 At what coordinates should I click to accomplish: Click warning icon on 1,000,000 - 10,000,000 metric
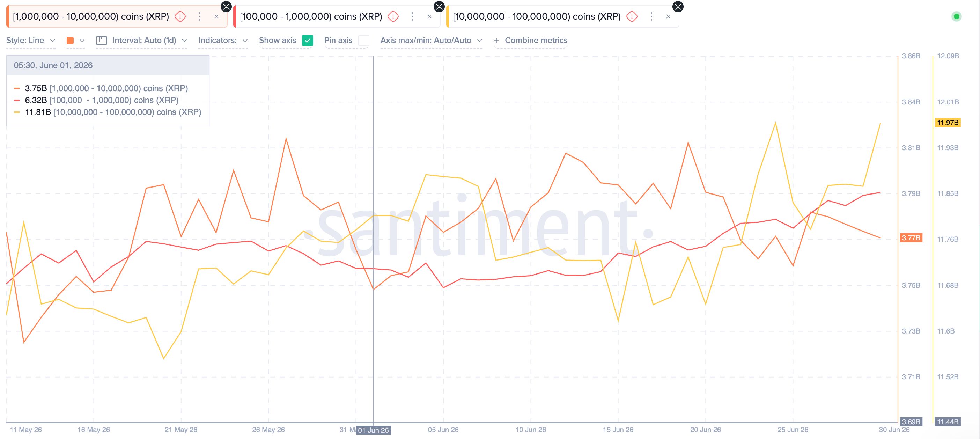click(180, 16)
